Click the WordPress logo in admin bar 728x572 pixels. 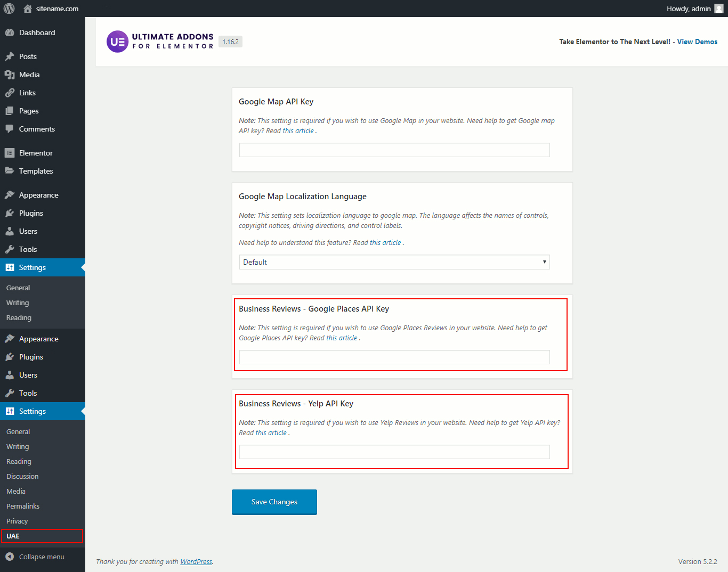pos(9,9)
